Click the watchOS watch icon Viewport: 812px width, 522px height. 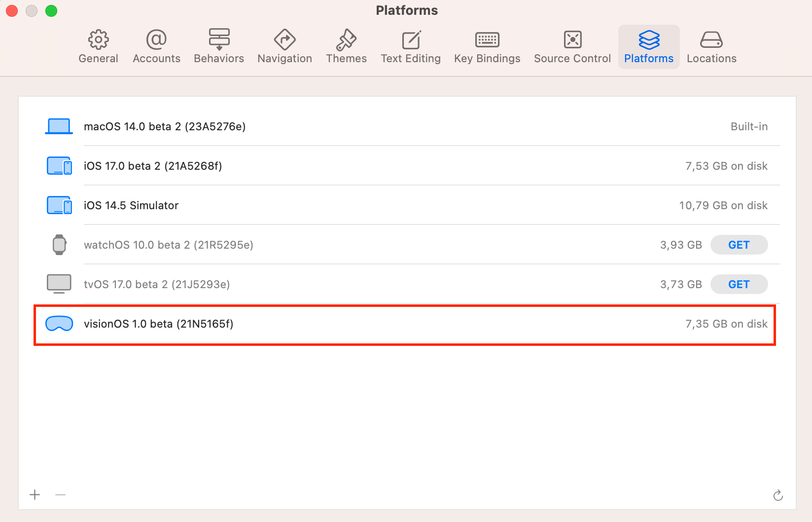pyautogui.click(x=59, y=245)
